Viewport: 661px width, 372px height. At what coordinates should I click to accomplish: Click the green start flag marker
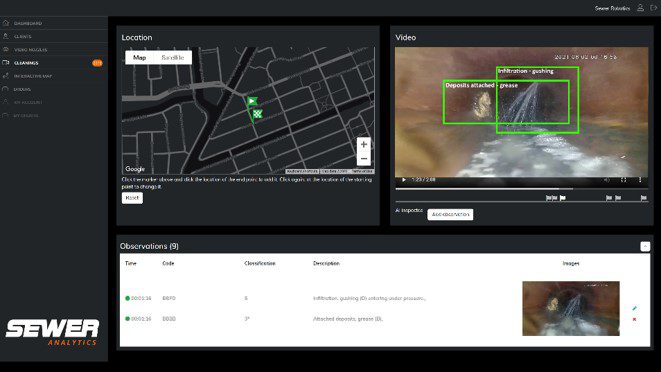[252, 101]
